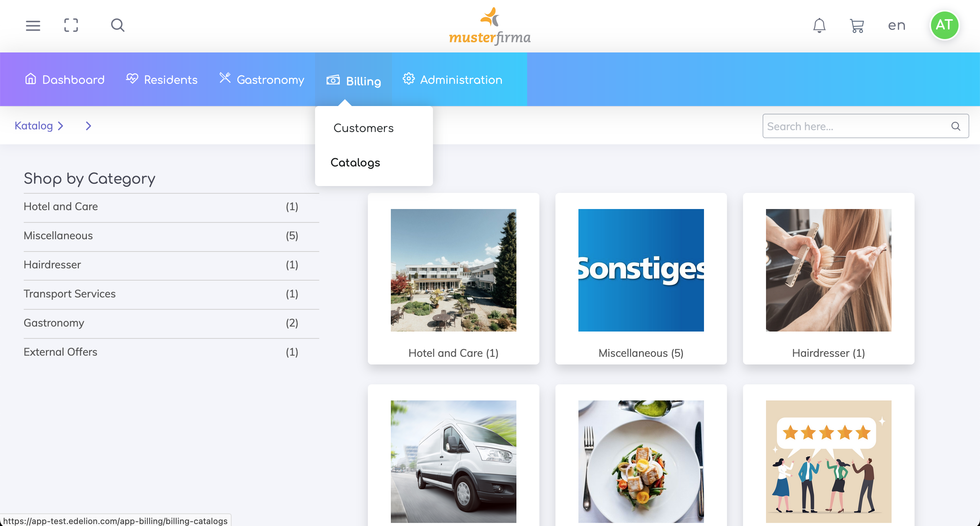Image resolution: width=980 pixels, height=526 pixels.
Task: Click the header search magnifier icon
Action: (x=118, y=25)
